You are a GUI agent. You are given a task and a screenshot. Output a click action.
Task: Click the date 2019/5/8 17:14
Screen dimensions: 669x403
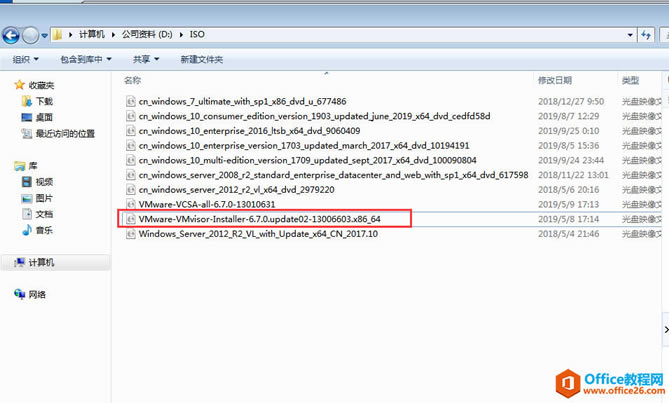pyautogui.click(x=568, y=219)
